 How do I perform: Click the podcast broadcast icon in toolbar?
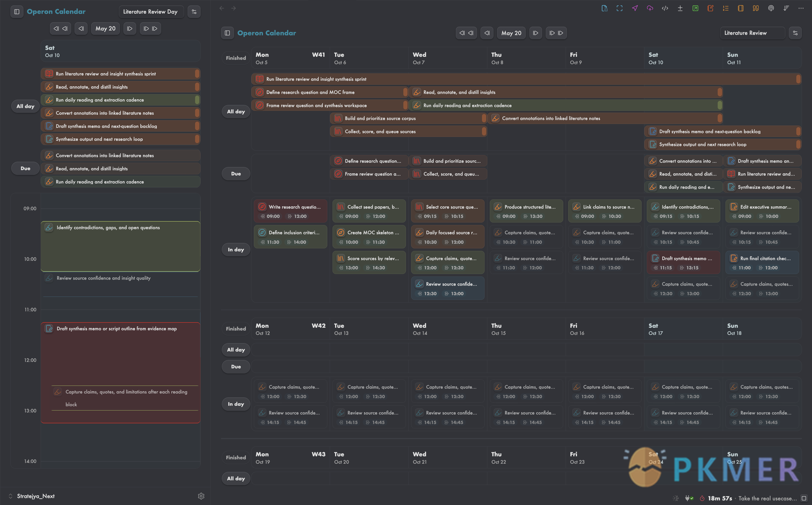click(x=771, y=8)
